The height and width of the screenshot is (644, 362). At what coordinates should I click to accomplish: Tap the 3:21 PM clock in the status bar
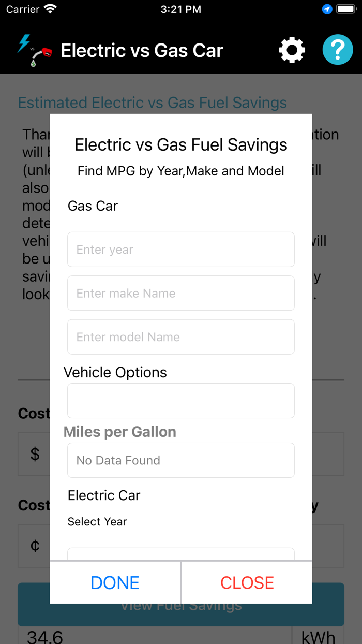[x=180, y=8]
